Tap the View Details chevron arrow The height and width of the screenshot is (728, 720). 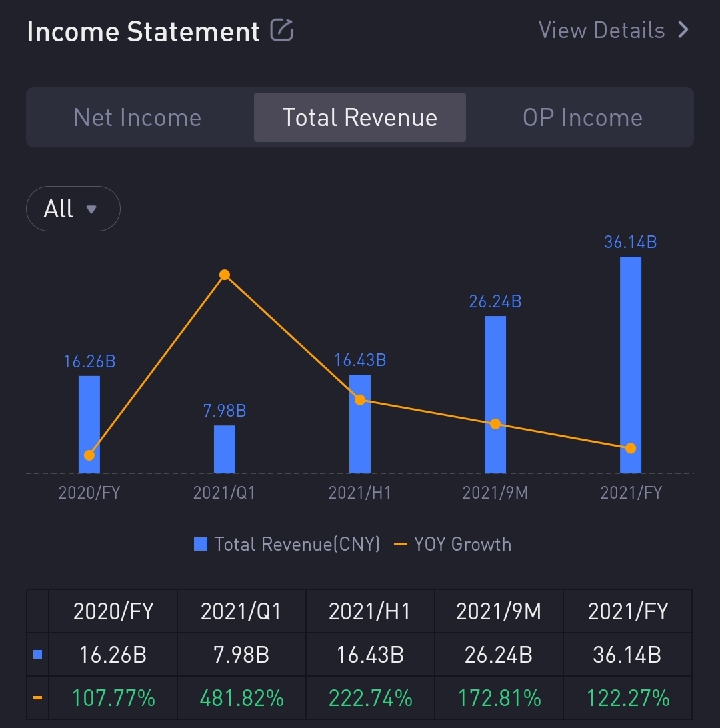coord(683,30)
